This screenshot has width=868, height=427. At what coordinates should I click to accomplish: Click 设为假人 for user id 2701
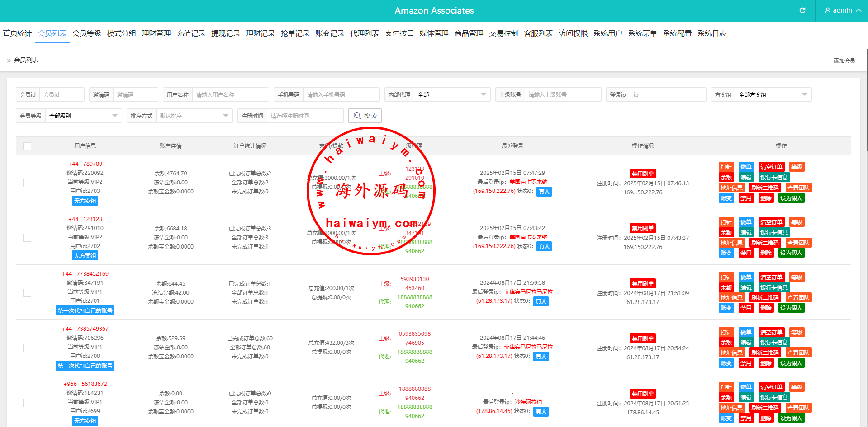click(x=791, y=308)
